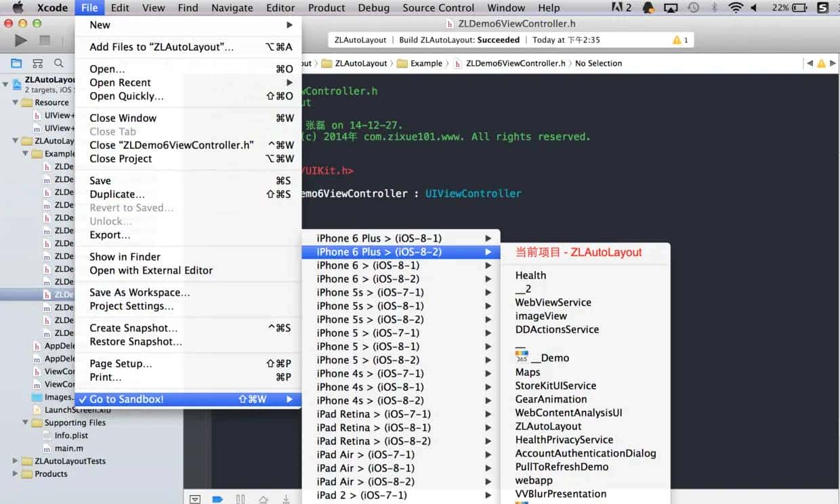Expand the Products folder
Image resolution: width=840 pixels, height=504 pixels.
click(x=16, y=474)
